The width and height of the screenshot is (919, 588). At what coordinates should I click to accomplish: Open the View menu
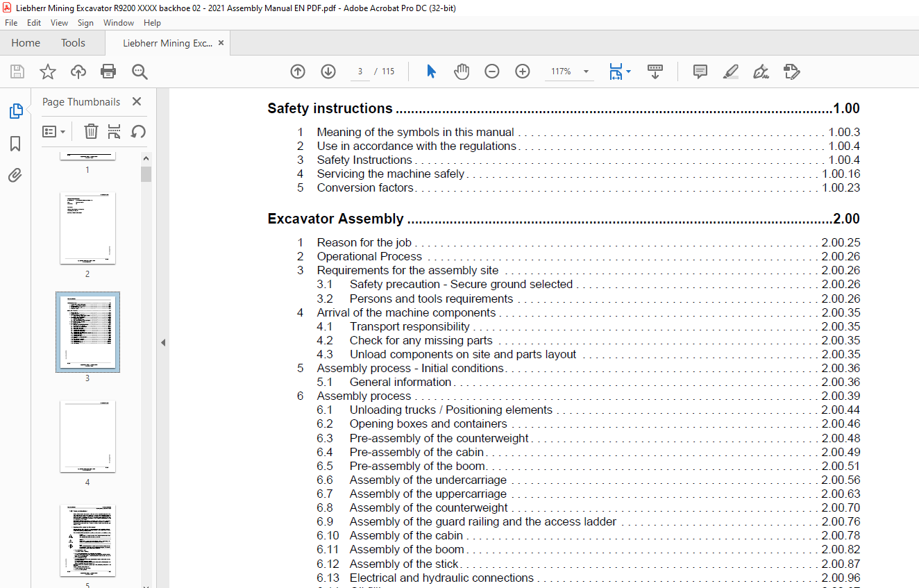(60, 23)
